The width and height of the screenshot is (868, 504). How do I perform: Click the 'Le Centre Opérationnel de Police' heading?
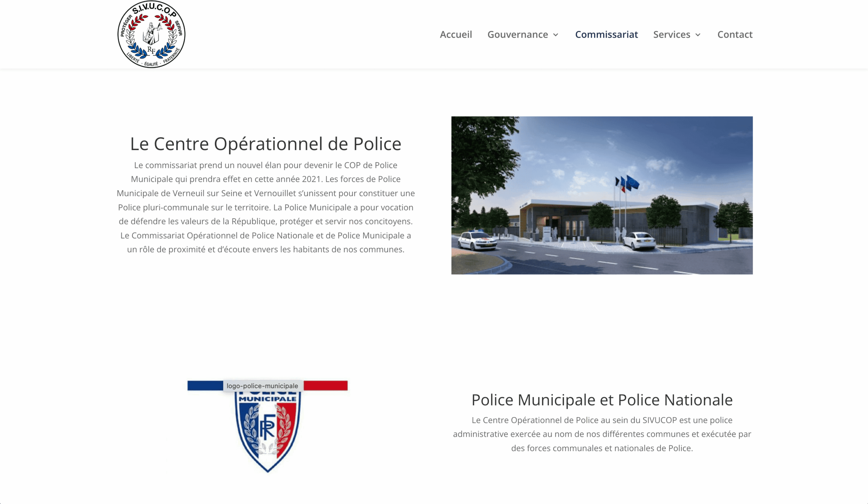[x=265, y=144]
